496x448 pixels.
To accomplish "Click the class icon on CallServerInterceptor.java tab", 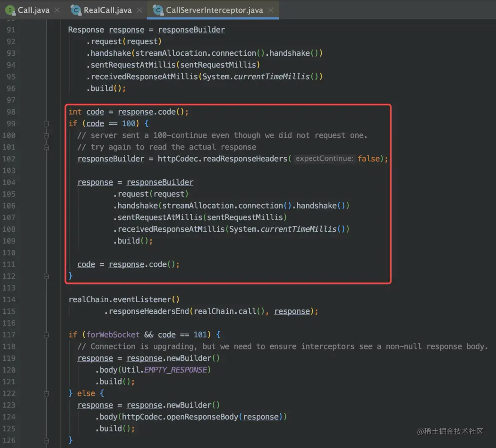I will point(158,10).
